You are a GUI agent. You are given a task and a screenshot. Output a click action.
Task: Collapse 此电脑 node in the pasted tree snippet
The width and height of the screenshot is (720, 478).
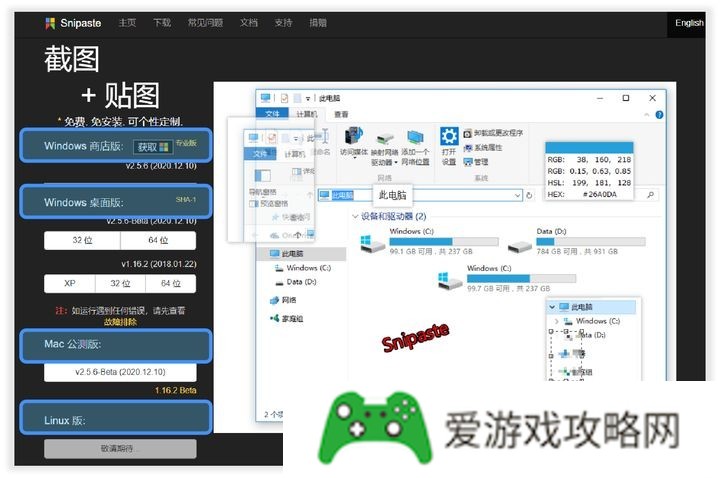pyautogui.click(x=552, y=307)
